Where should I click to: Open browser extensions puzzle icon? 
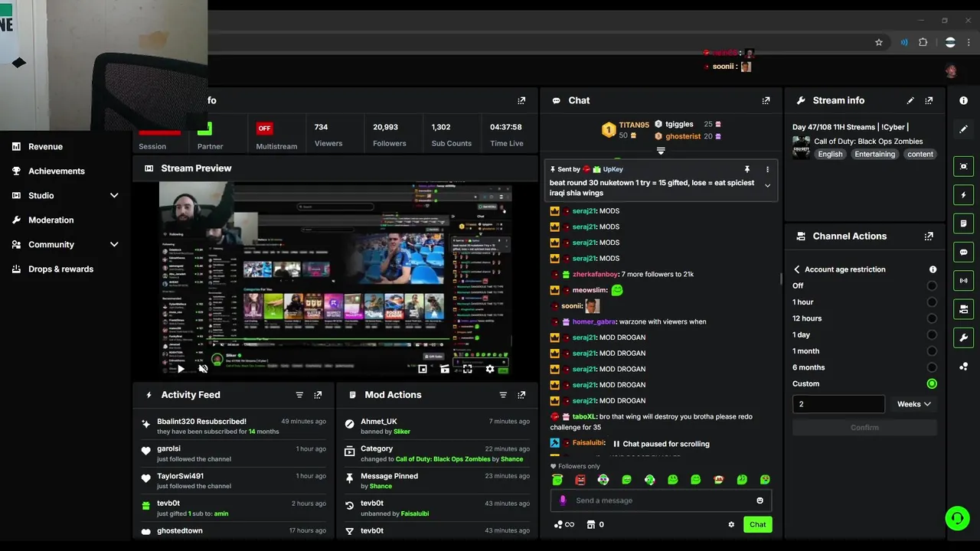pyautogui.click(x=923, y=43)
